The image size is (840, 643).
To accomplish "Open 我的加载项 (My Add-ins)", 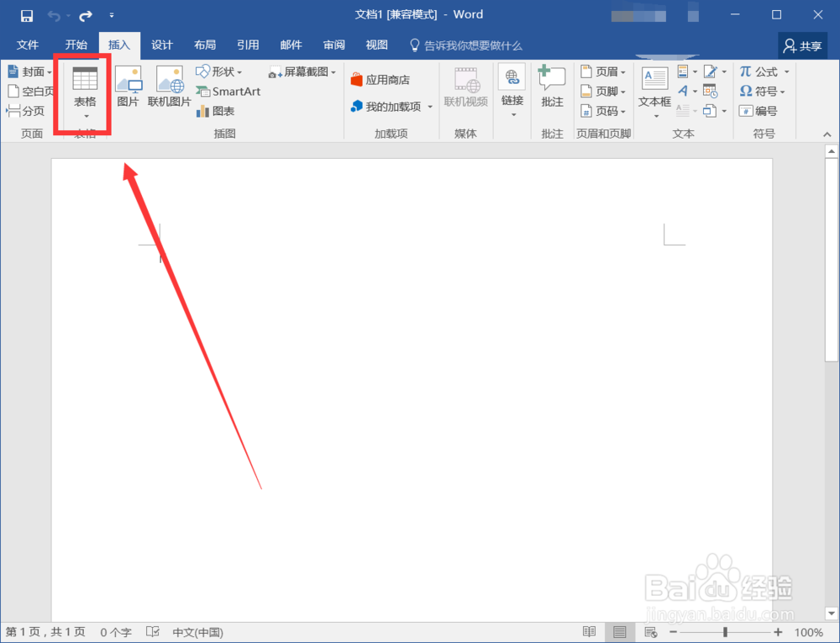I will click(x=386, y=107).
